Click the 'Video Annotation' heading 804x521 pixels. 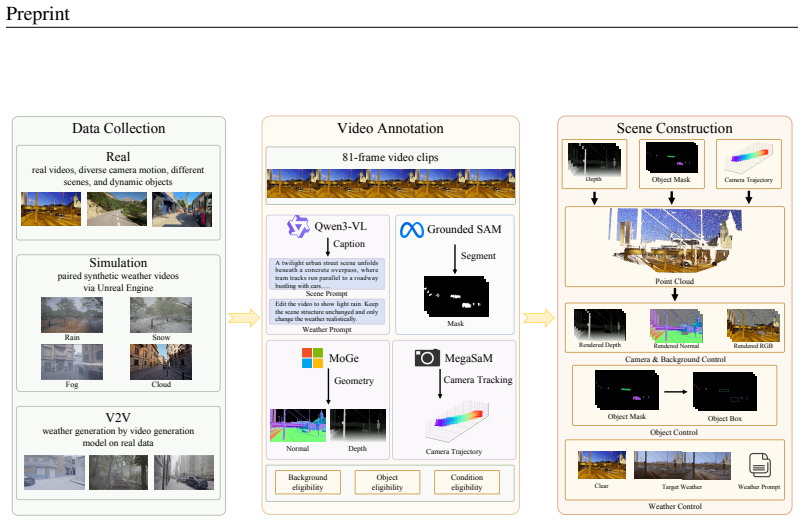(x=390, y=128)
